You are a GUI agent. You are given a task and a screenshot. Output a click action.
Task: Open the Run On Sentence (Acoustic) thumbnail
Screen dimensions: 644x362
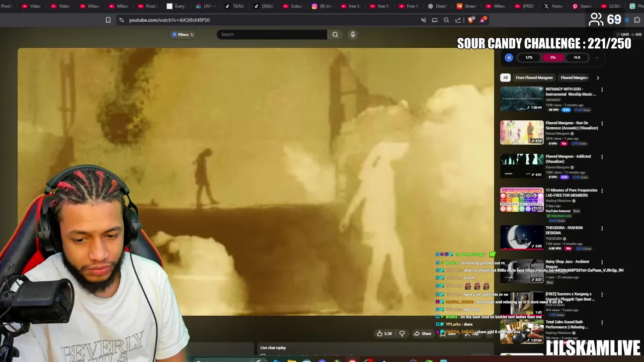(x=522, y=132)
